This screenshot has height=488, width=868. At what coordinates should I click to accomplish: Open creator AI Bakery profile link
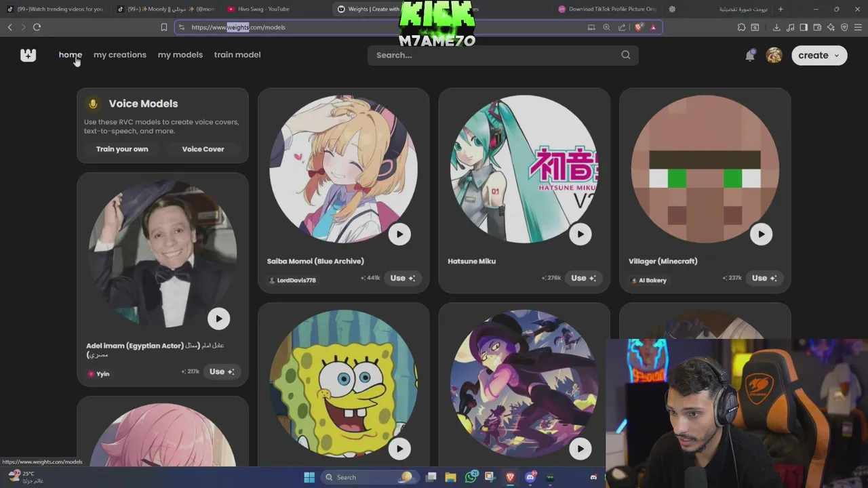(x=649, y=280)
